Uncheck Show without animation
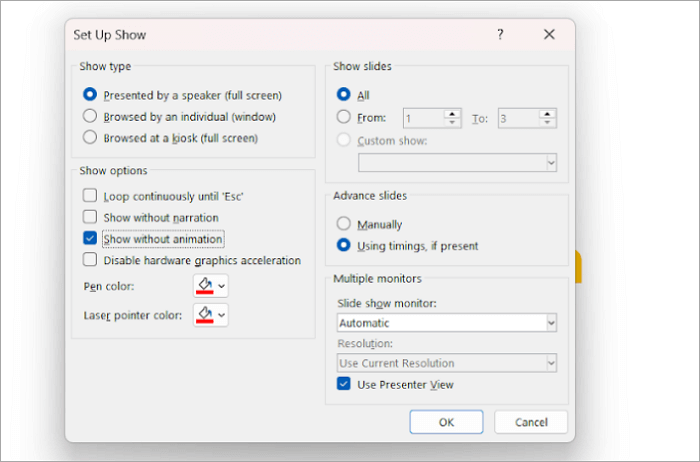Image resolution: width=700 pixels, height=462 pixels. (91, 239)
